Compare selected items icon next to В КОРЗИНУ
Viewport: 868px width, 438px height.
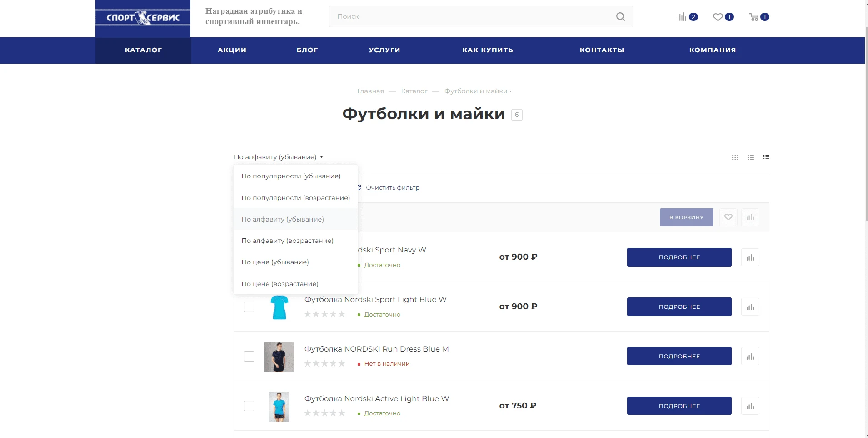(x=750, y=217)
